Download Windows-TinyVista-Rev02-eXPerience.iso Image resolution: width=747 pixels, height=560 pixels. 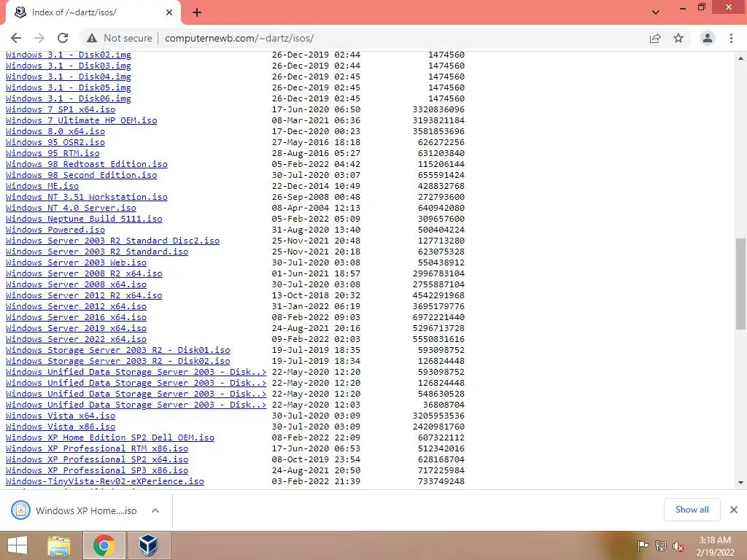(x=105, y=482)
